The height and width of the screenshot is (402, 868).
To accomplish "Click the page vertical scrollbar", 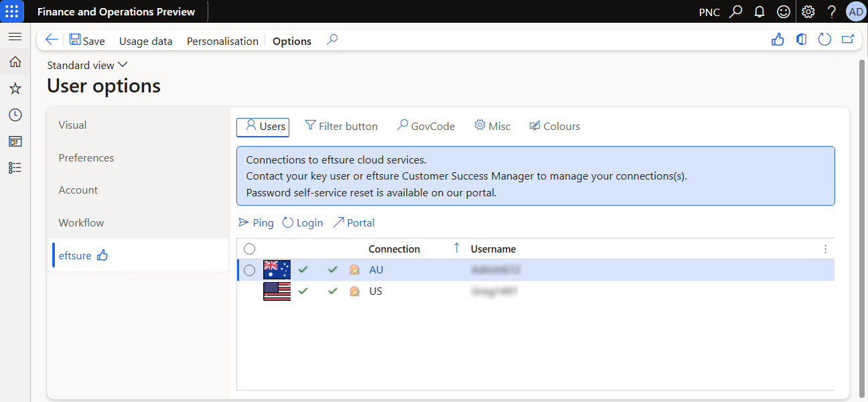I will (x=863, y=228).
